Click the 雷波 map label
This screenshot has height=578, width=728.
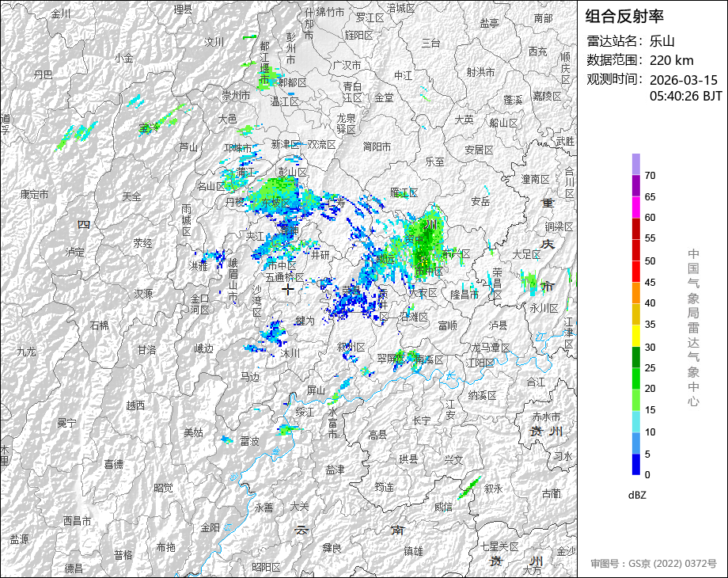(250, 441)
